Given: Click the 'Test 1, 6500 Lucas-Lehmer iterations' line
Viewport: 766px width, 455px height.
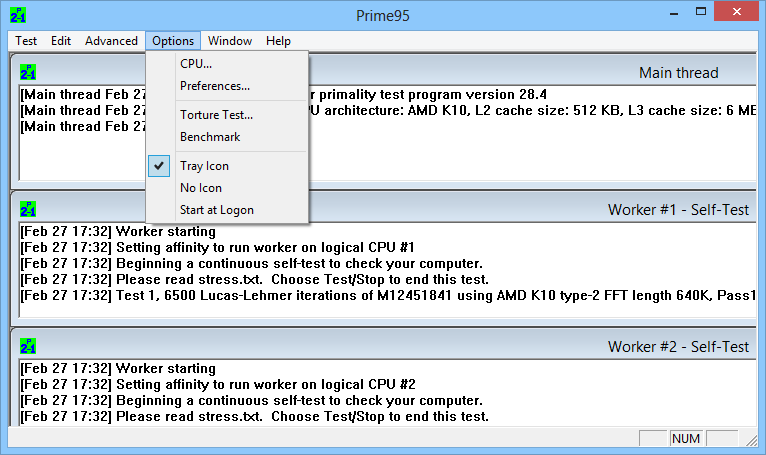Looking at the screenshot, I should [x=388, y=296].
